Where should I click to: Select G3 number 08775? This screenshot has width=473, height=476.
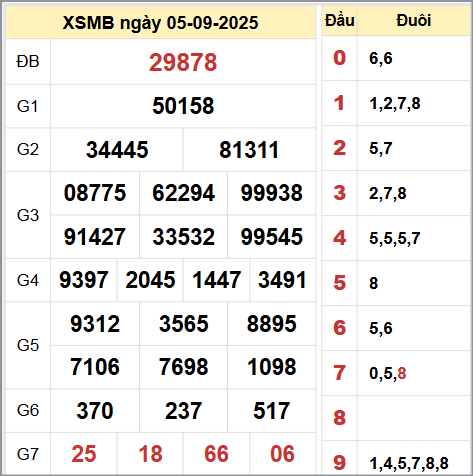pos(95,193)
